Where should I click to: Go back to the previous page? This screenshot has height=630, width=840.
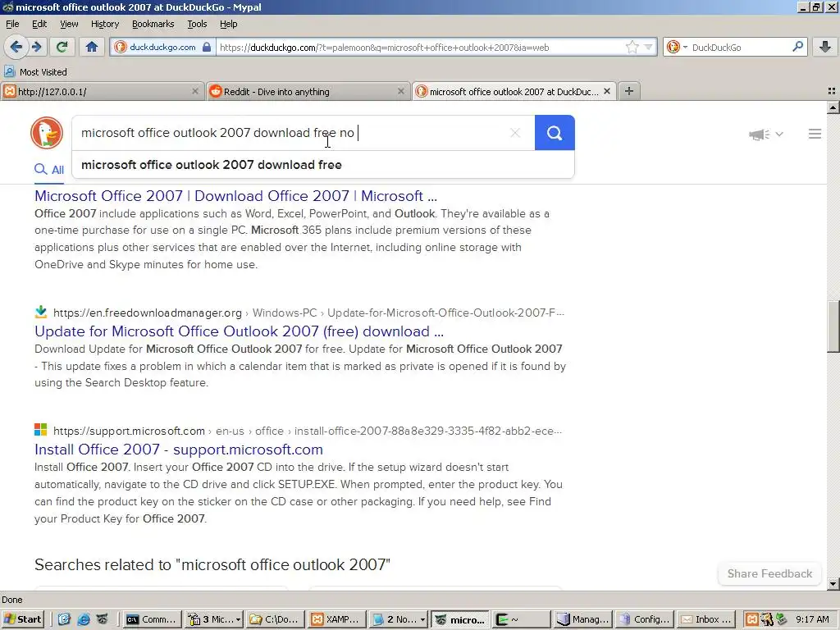click(16, 47)
